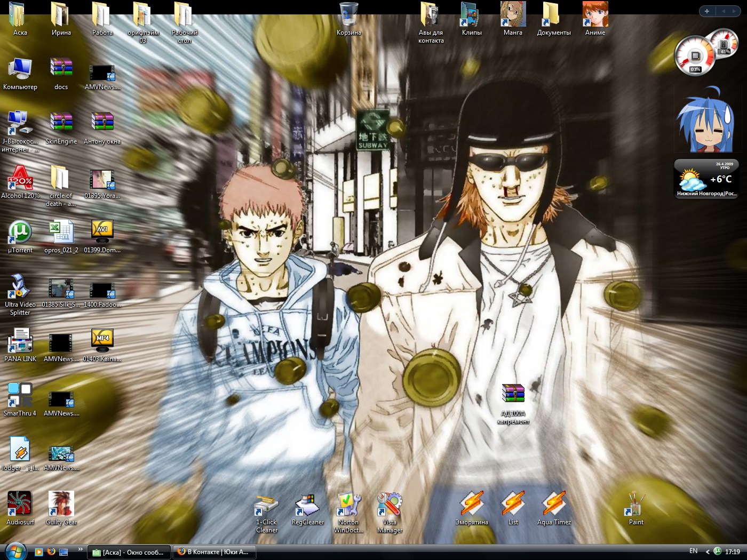The width and height of the screenshot is (747, 560).
Task: Expand hidden system tray icons
Action: pos(708,552)
